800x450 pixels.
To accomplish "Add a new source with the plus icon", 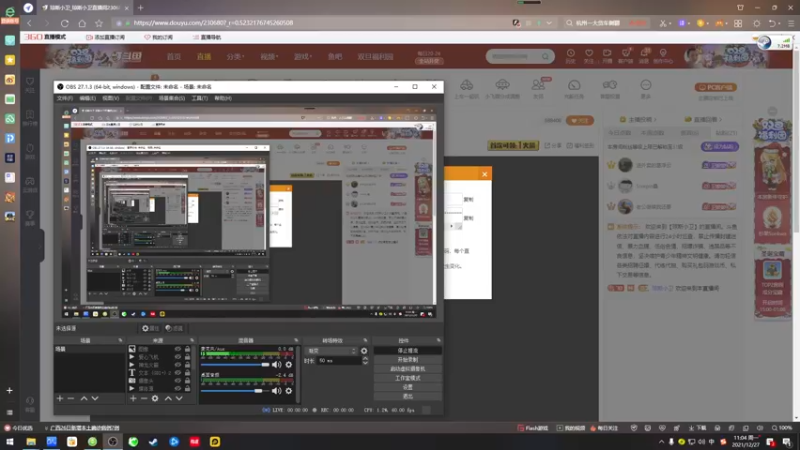I will click(x=133, y=398).
